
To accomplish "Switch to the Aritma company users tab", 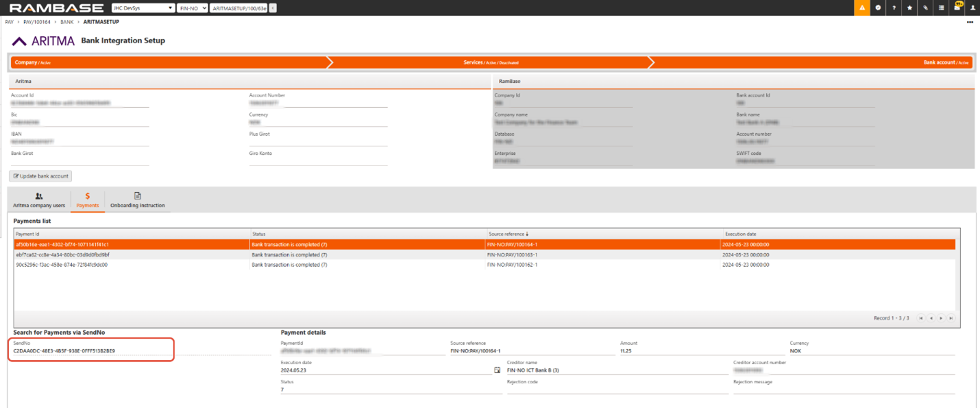I will [39, 200].
